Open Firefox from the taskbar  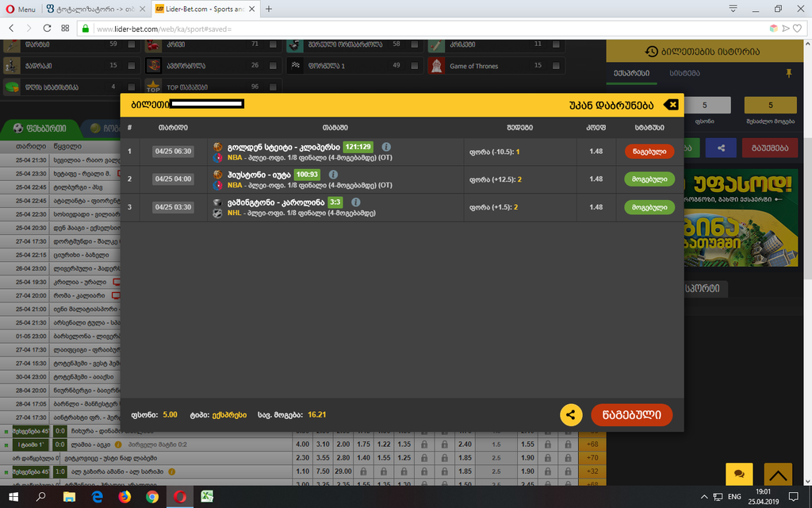coord(124,497)
